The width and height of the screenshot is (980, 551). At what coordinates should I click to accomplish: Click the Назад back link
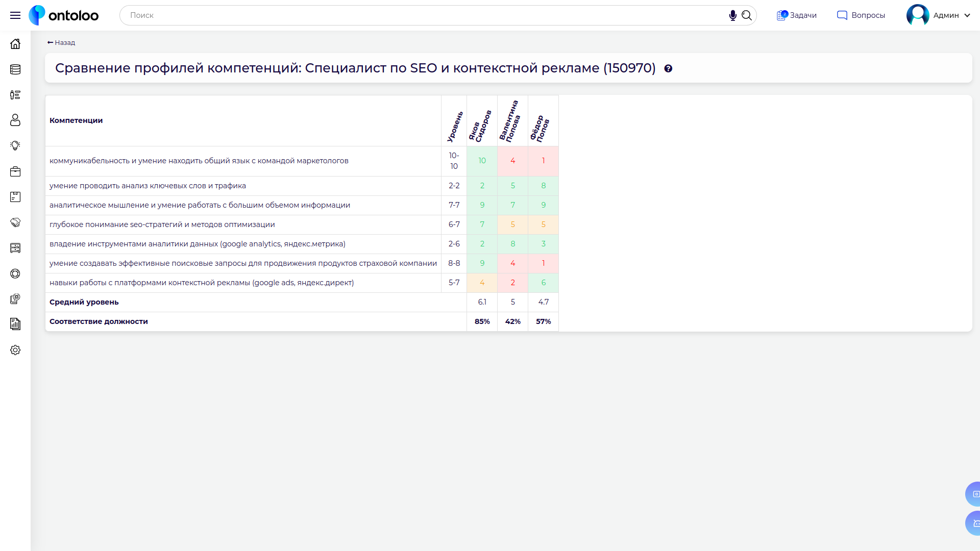(61, 43)
